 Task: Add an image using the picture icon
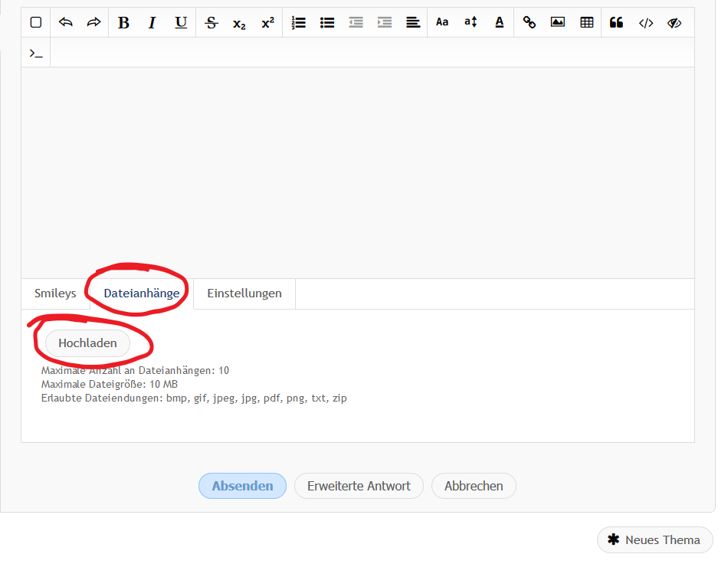[x=558, y=23]
